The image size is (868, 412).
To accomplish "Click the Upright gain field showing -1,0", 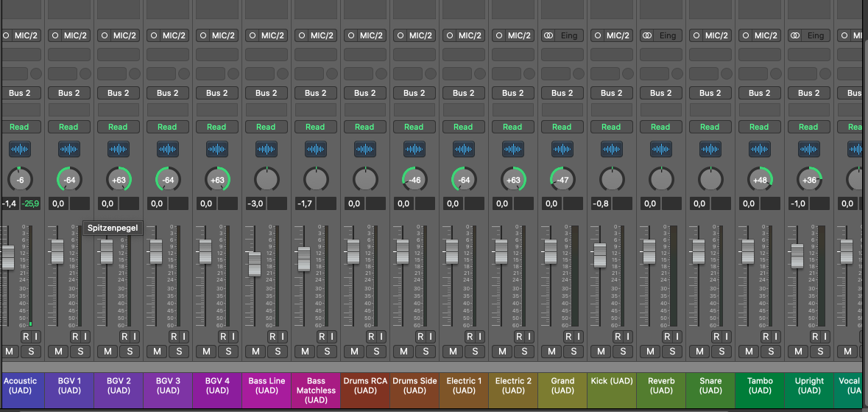I will click(798, 203).
